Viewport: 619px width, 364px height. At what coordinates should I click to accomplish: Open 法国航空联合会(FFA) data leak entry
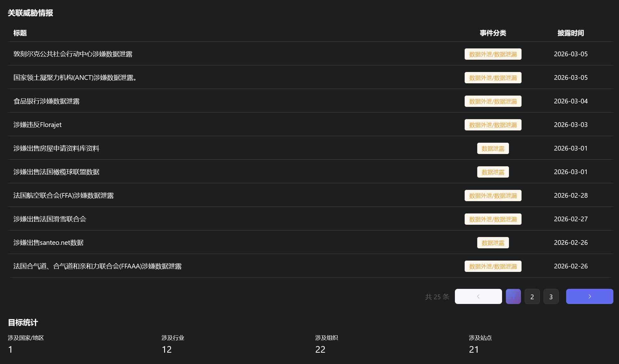pos(64,196)
